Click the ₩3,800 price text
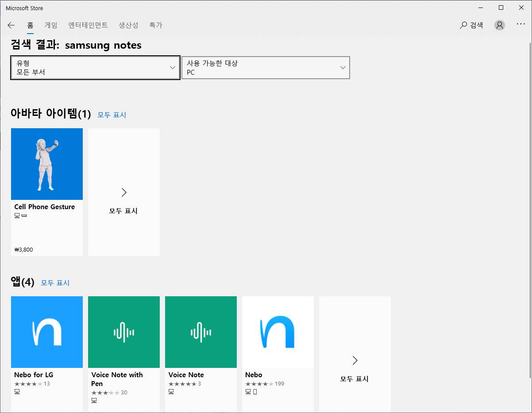 24,249
